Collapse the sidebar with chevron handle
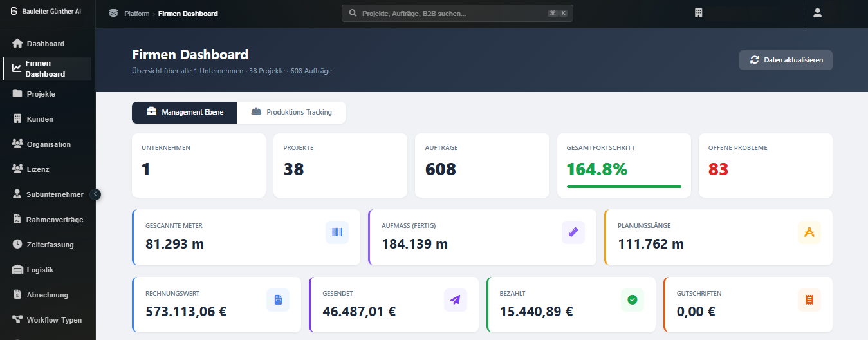The height and width of the screenshot is (340, 868). click(96, 194)
